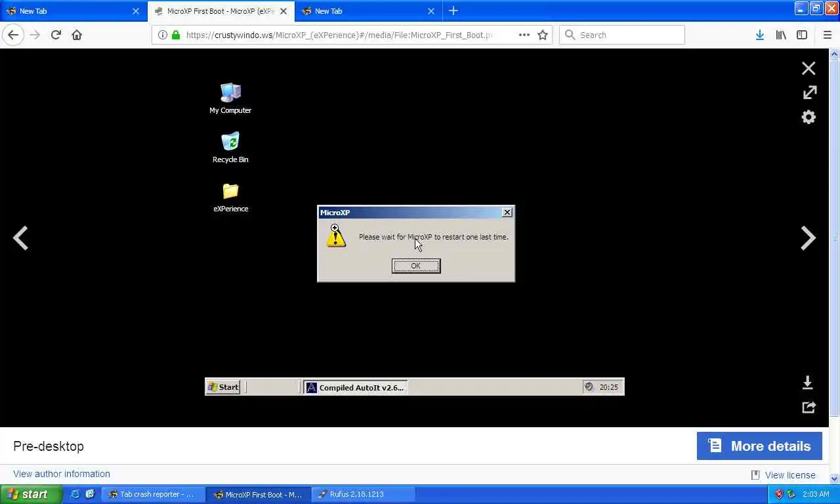Open the Firefox hamburger menu
Screen dimensions: 840x504
click(827, 35)
